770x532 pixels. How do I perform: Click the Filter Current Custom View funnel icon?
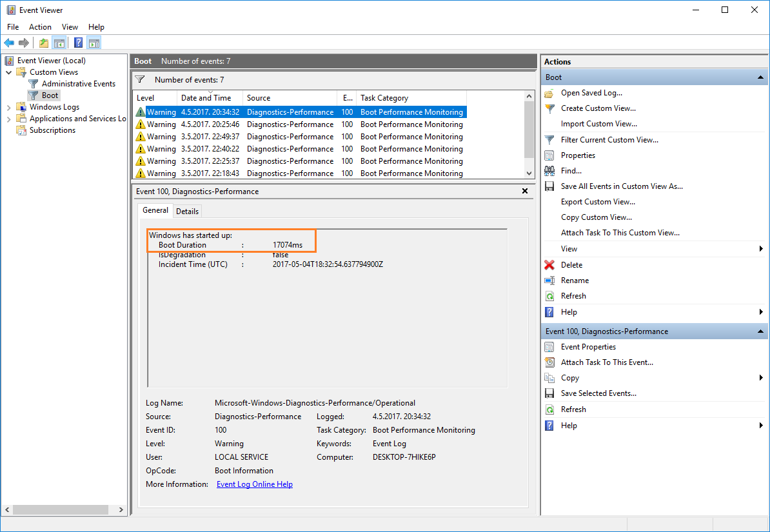[x=549, y=140]
